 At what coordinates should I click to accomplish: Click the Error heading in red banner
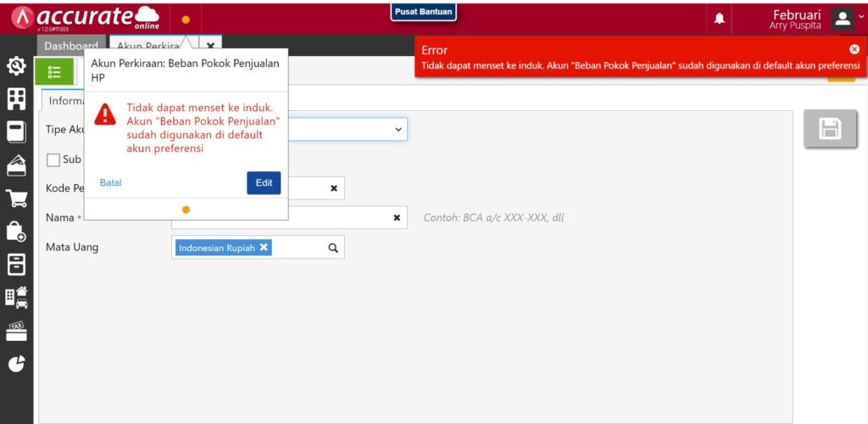click(435, 50)
